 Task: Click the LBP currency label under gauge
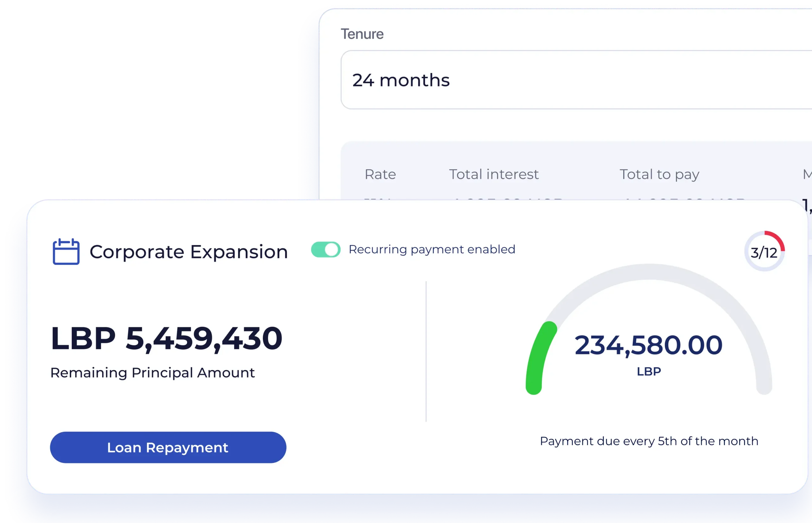pyautogui.click(x=649, y=371)
